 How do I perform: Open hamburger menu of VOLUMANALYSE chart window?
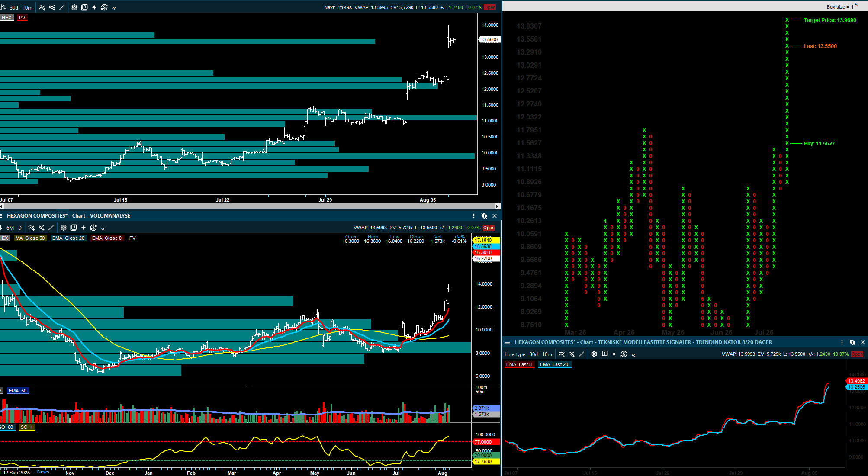coord(1,216)
